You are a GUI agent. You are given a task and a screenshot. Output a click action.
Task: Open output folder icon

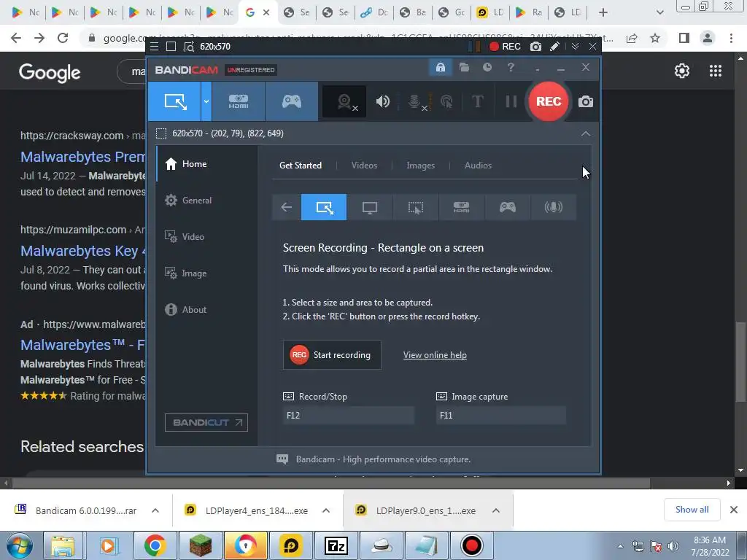click(x=464, y=67)
